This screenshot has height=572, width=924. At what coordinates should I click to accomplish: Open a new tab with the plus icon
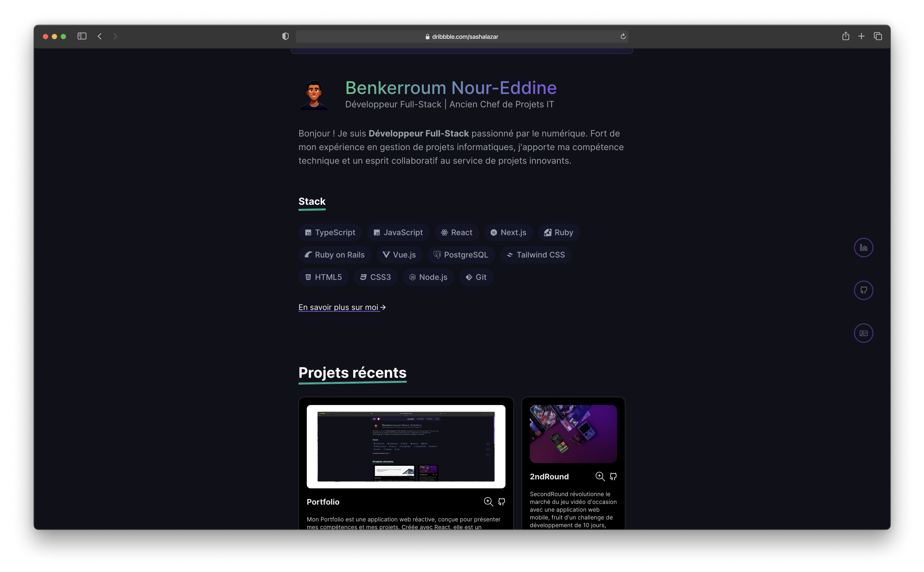point(861,36)
